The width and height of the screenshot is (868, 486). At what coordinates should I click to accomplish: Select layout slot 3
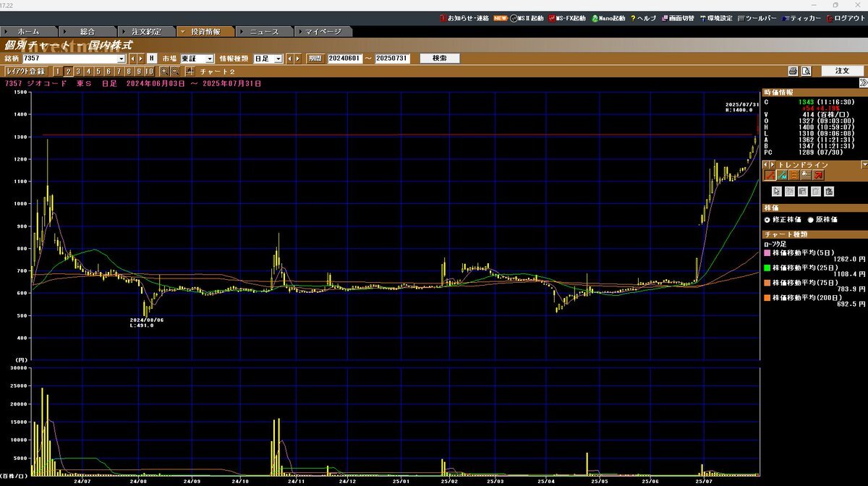[x=77, y=71]
